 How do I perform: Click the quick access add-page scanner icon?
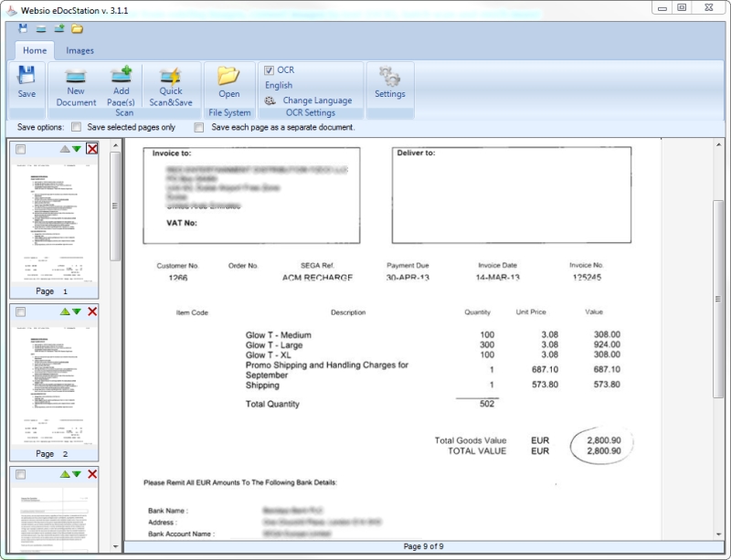pyautogui.click(x=59, y=29)
